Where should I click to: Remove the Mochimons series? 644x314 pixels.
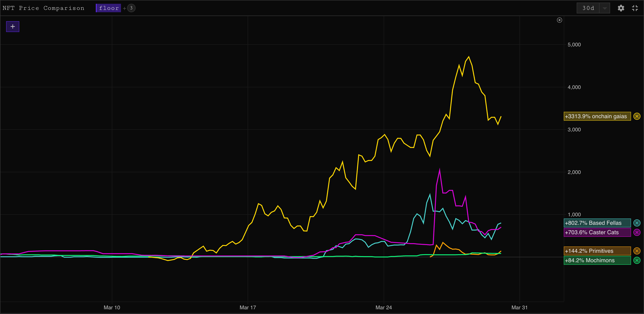click(x=637, y=260)
